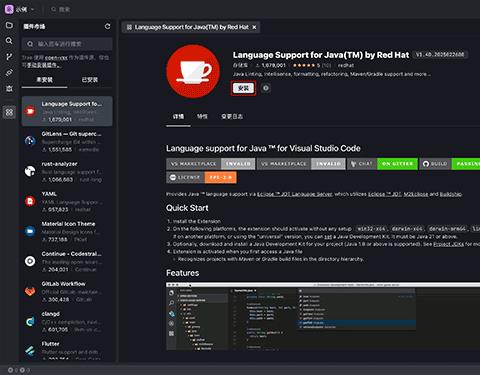480x375 pixels.
Task: Switch to the 已安装 tab
Action: pos(90,80)
